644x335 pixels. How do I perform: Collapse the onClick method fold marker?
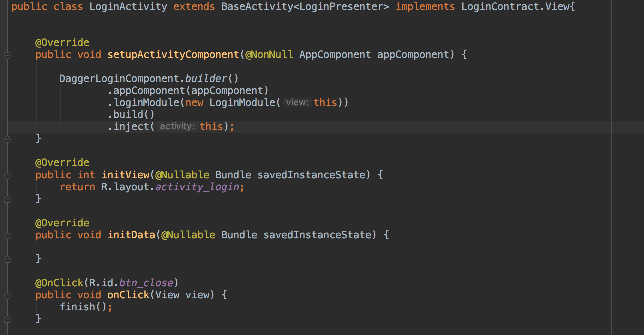(7, 296)
